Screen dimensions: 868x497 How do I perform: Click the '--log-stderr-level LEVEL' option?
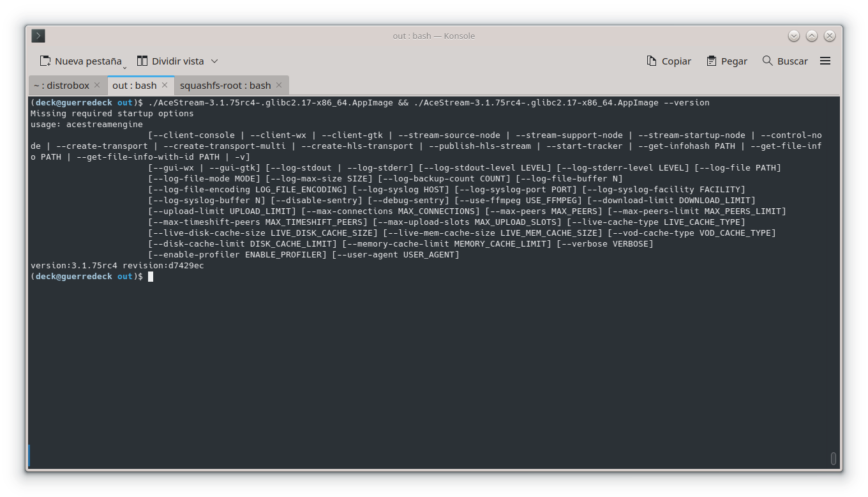coord(623,168)
